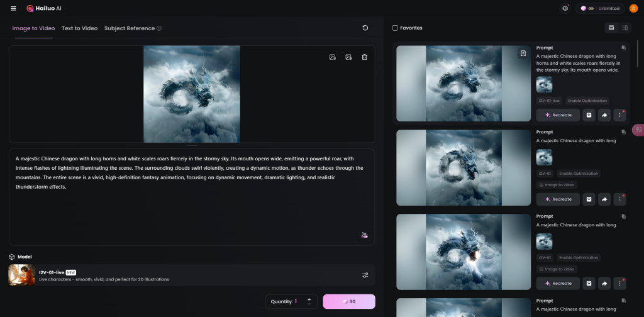This screenshot has width=644, height=317.
Task: Play the first generated dragon video
Action: pos(464,84)
